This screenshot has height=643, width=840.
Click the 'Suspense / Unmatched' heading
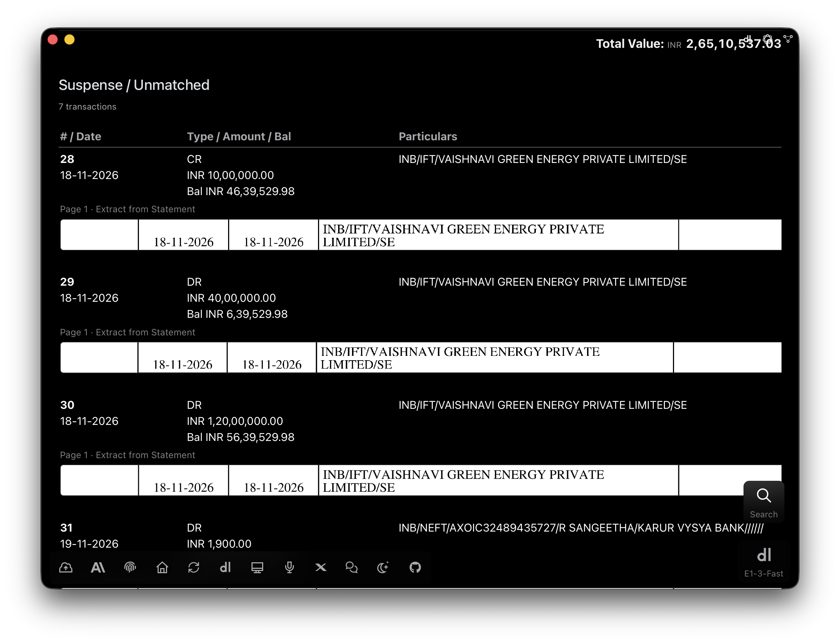coord(134,85)
